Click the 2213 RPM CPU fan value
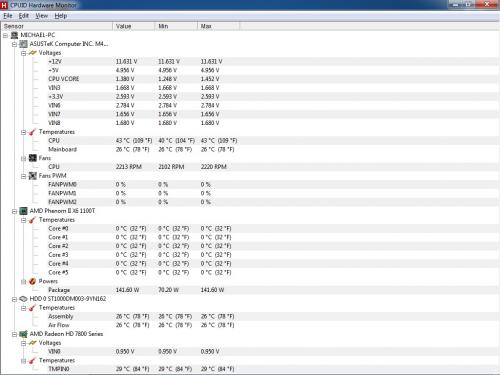Viewport: 500px width, 375px height. point(129,167)
